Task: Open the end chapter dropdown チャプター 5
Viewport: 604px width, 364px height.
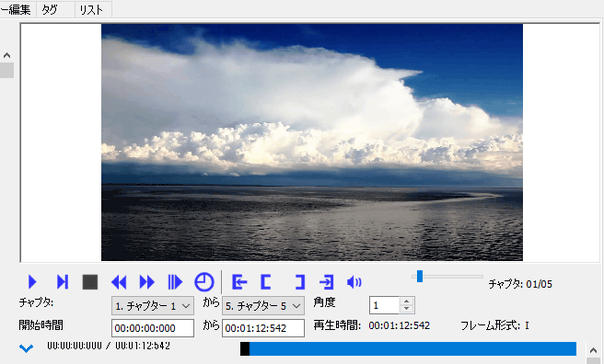Action: click(x=263, y=306)
